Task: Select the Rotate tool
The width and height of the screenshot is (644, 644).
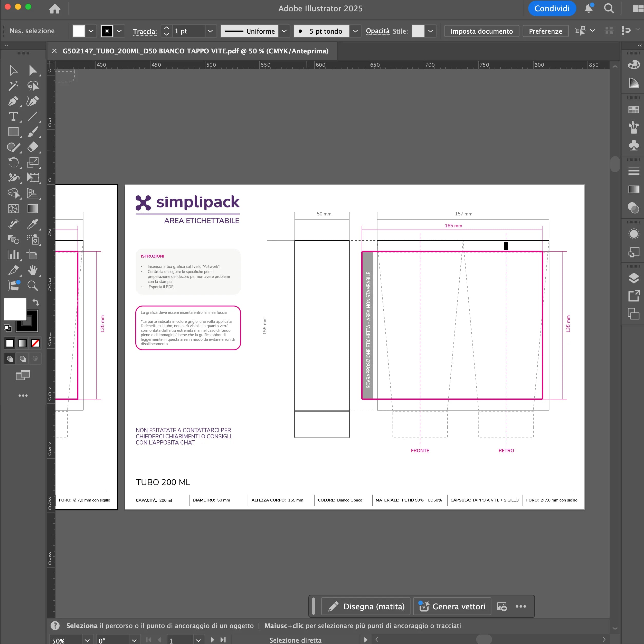Action: click(13, 162)
